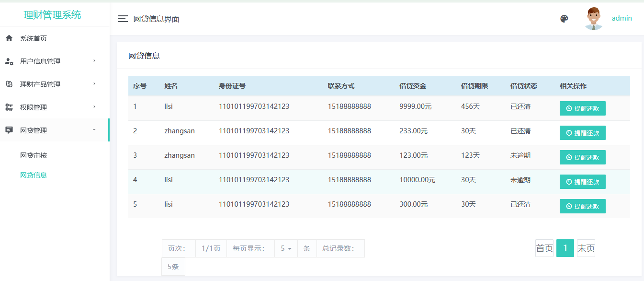Open 网贷审核 in the sidebar
644x281 pixels.
click(34, 155)
